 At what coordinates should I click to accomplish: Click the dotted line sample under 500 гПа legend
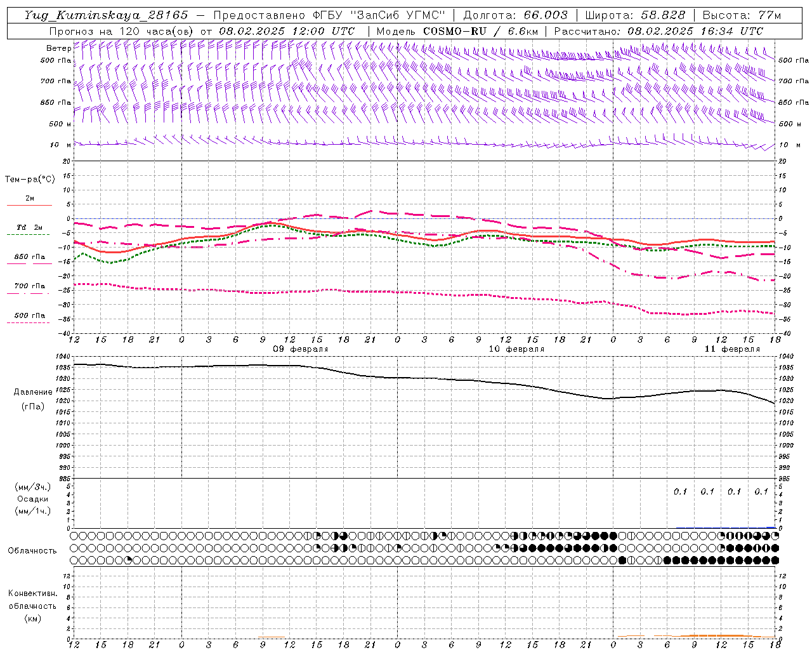pos(29,322)
